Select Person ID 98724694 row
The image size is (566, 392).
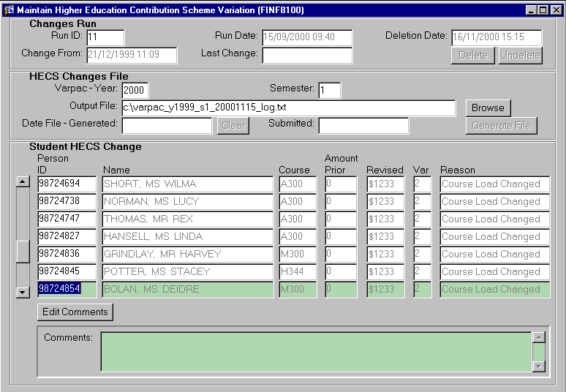67,184
